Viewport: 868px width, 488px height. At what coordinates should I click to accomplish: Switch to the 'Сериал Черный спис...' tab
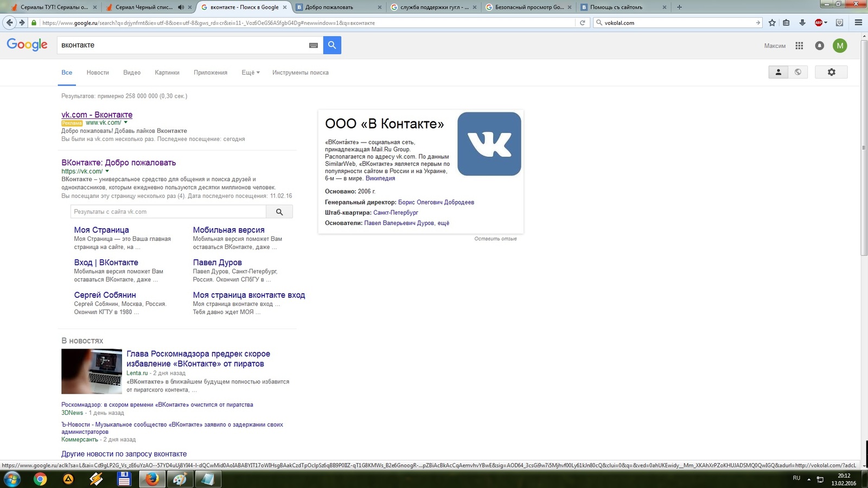pyautogui.click(x=140, y=7)
